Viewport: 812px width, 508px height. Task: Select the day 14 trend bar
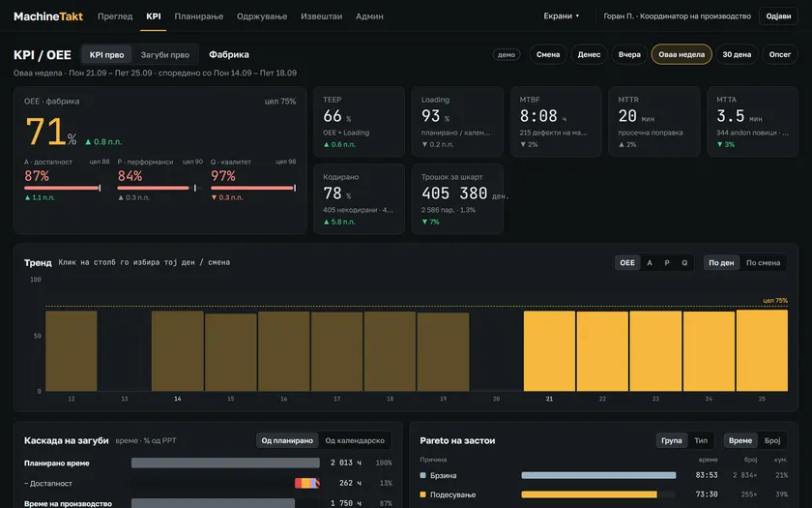coord(178,351)
